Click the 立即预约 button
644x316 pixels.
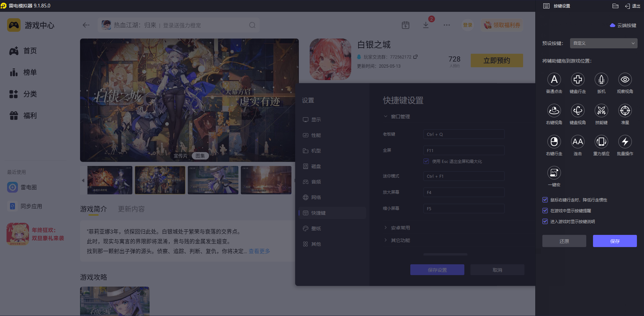coord(497,60)
